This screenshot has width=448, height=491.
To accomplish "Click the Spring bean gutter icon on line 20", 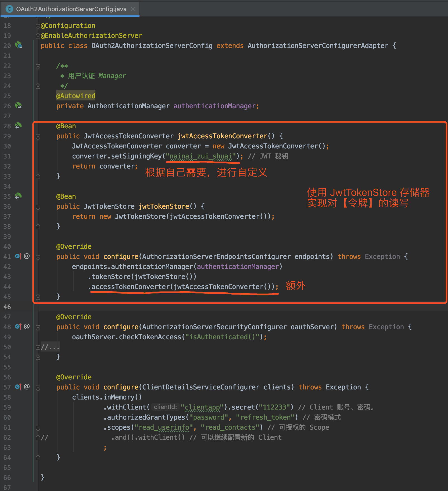I will (x=18, y=45).
